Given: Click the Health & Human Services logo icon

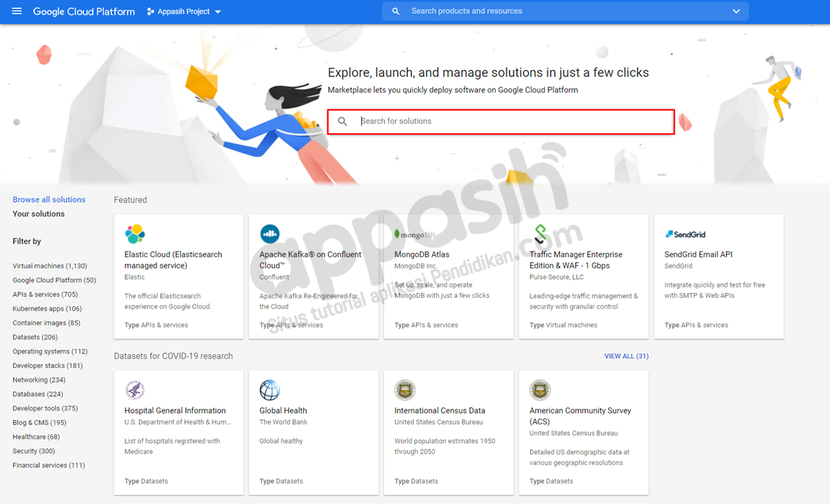Looking at the screenshot, I should [135, 390].
